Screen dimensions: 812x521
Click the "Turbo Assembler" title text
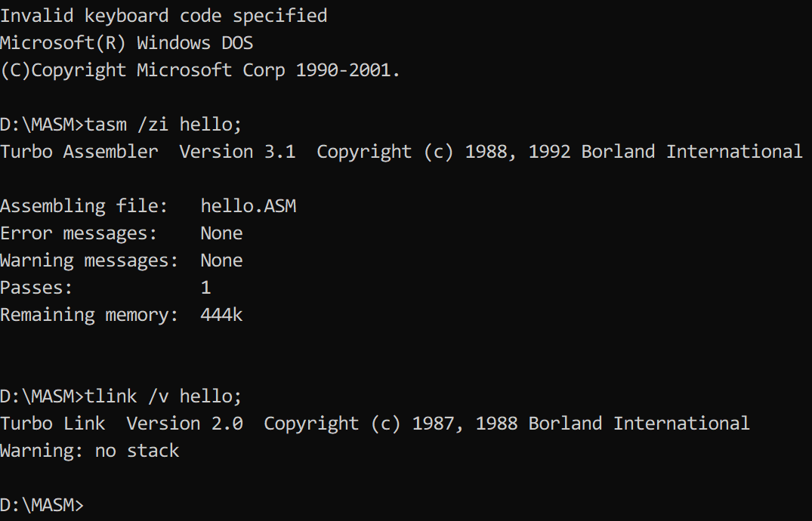coord(79,152)
